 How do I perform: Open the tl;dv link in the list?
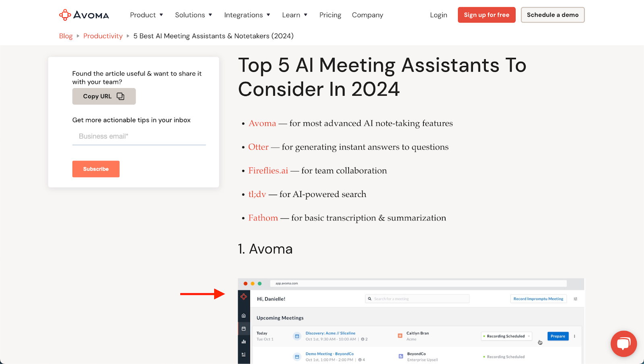click(x=257, y=194)
